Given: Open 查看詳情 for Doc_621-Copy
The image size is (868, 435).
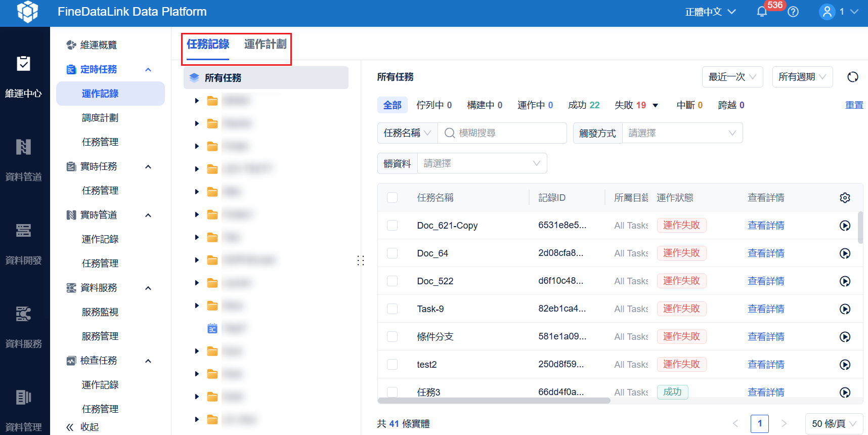Looking at the screenshot, I should click(766, 226).
